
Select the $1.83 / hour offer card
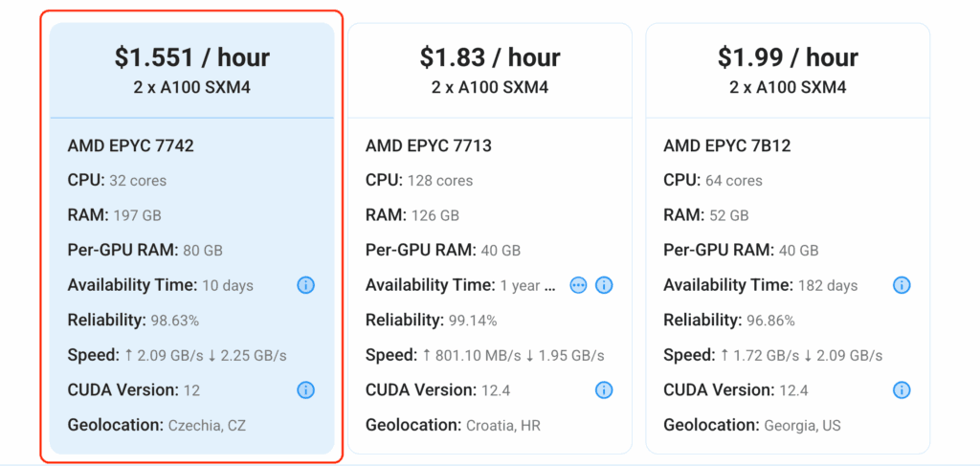tap(490, 238)
